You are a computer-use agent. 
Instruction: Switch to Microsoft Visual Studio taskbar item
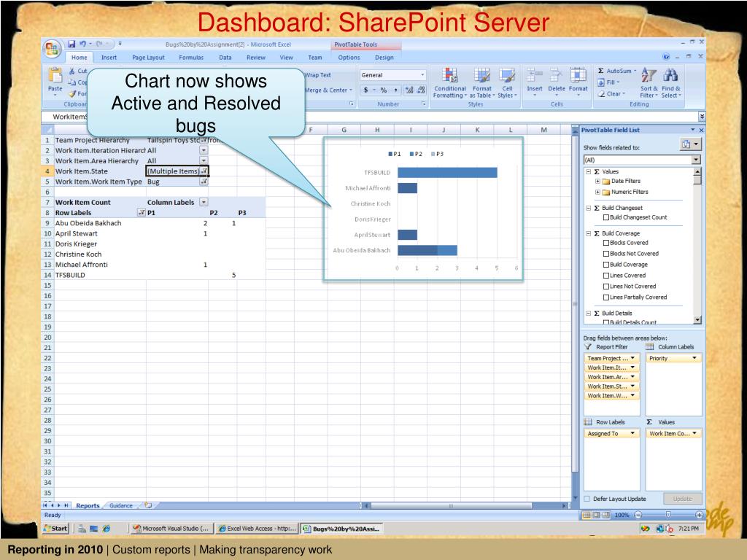[171, 528]
